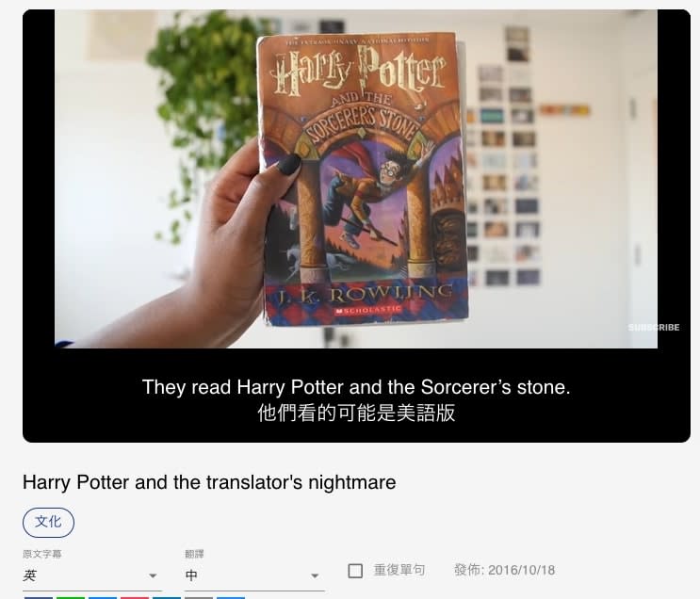Image resolution: width=700 pixels, height=599 pixels.
Task: Open the 文化 category tag
Action: click(x=48, y=522)
